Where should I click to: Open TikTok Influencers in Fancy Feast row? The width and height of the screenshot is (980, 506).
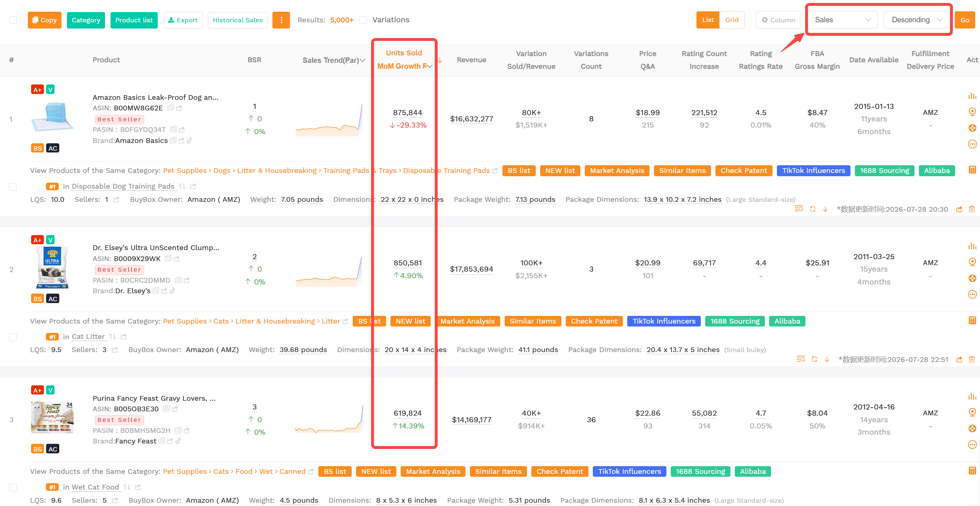[x=629, y=471]
